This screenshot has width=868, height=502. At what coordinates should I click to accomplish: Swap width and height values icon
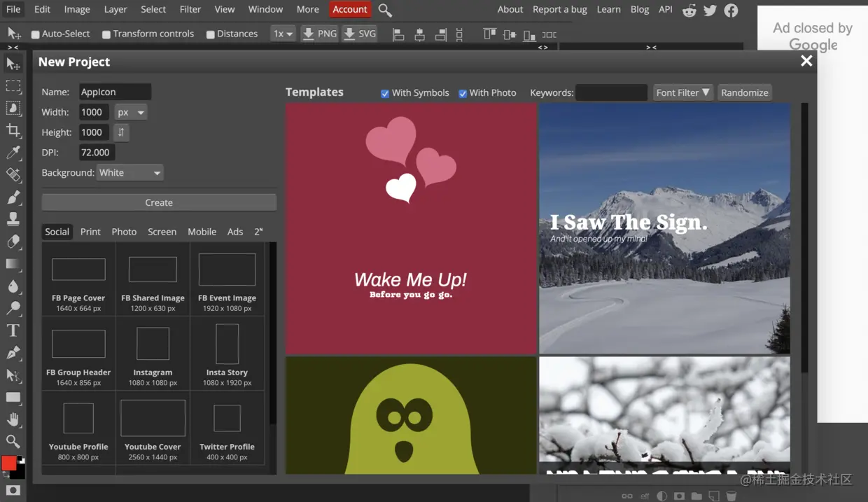[x=121, y=132]
